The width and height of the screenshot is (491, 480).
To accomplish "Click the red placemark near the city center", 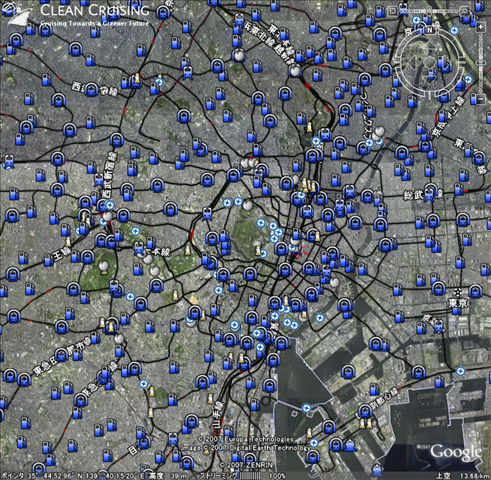I will pyautogui.click(x=301, y=251).
